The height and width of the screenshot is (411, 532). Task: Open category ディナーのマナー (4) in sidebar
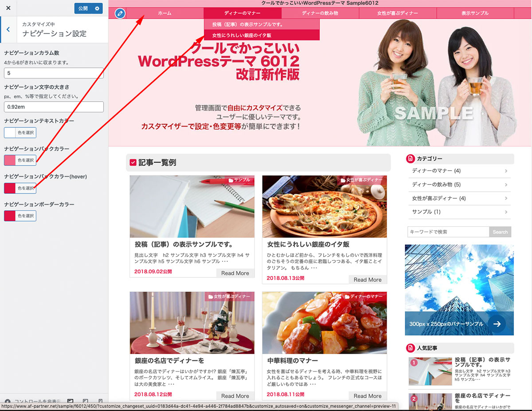click(459, 171)
